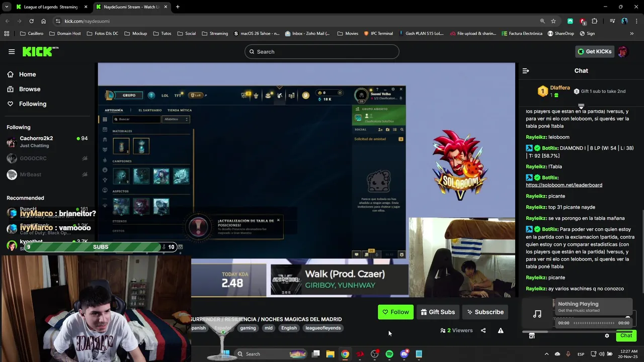
Task: Open Spotify from the taskbar
Action: coord(389,354)
